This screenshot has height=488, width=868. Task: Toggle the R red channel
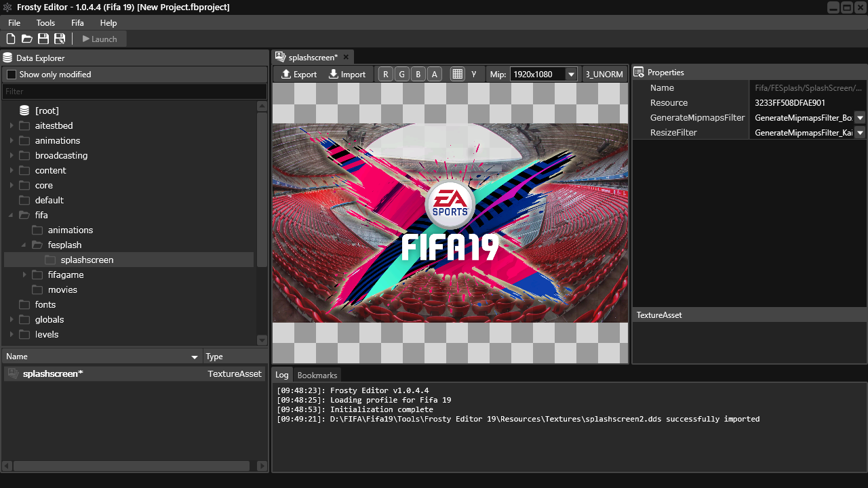tap(386, 74)
